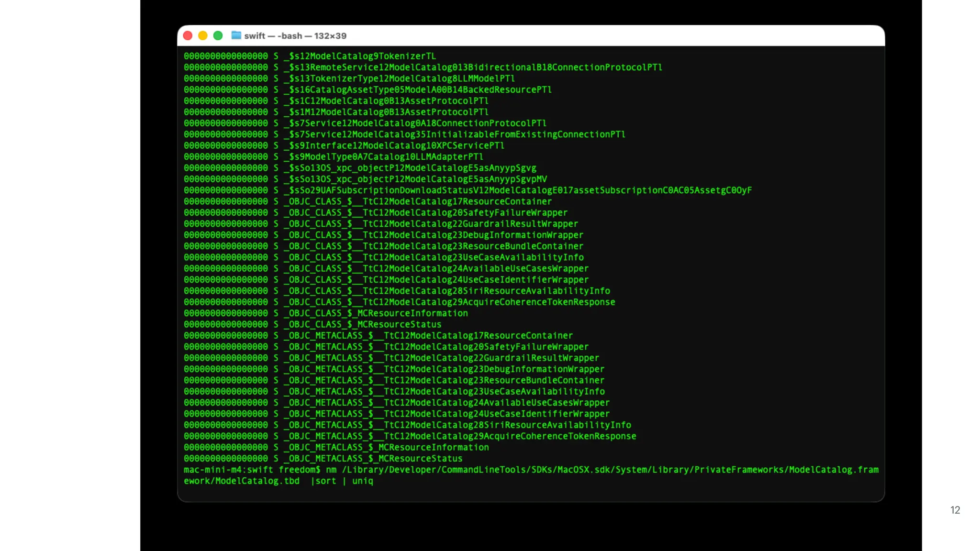
Task: Click OBJC_METACLASS AcquireCoherenceTokenResponse entry
Action: click(460, 437)
